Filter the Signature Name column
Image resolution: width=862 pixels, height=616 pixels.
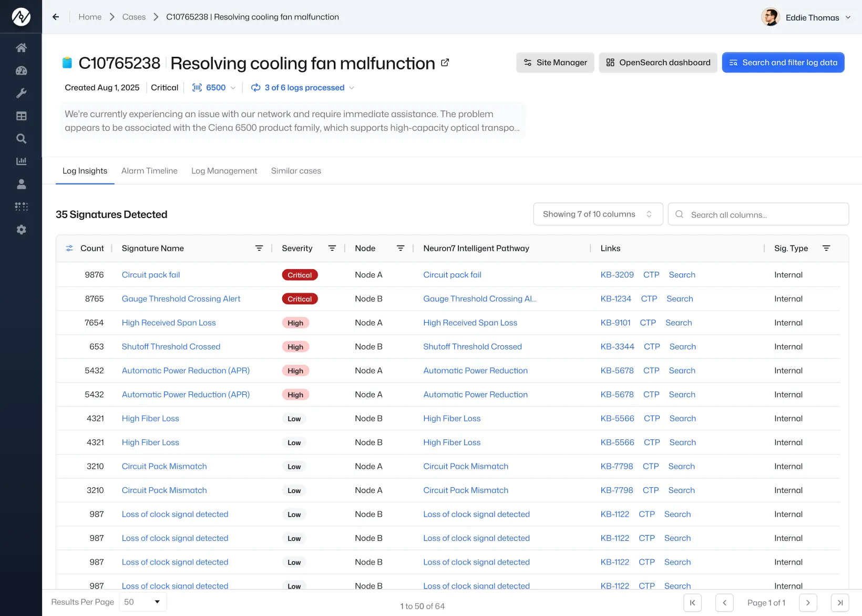(259, 248)
